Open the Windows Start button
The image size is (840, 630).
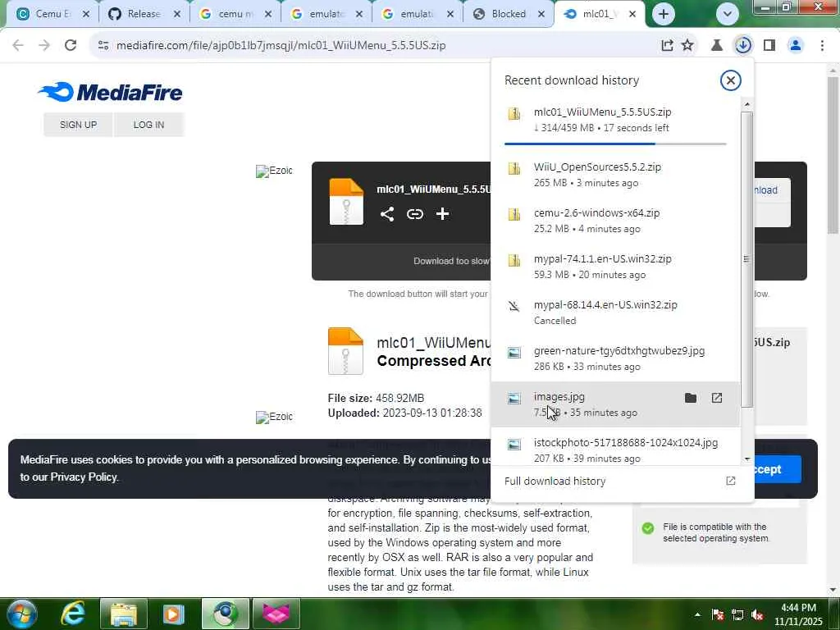click(x=21, y=614)
